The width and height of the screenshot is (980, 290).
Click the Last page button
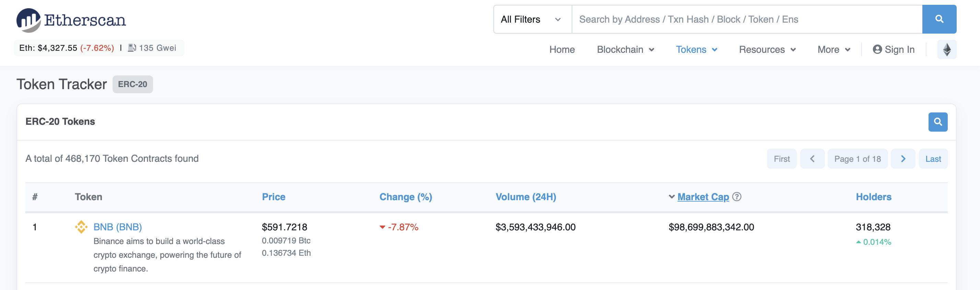coord(933,159)
